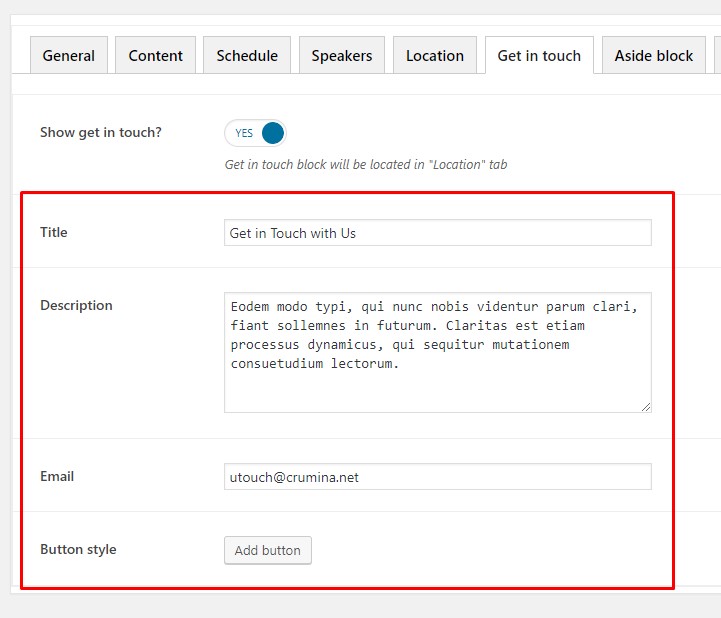
Task: Switch to the General tab
Action: click(x=69, y=56)
